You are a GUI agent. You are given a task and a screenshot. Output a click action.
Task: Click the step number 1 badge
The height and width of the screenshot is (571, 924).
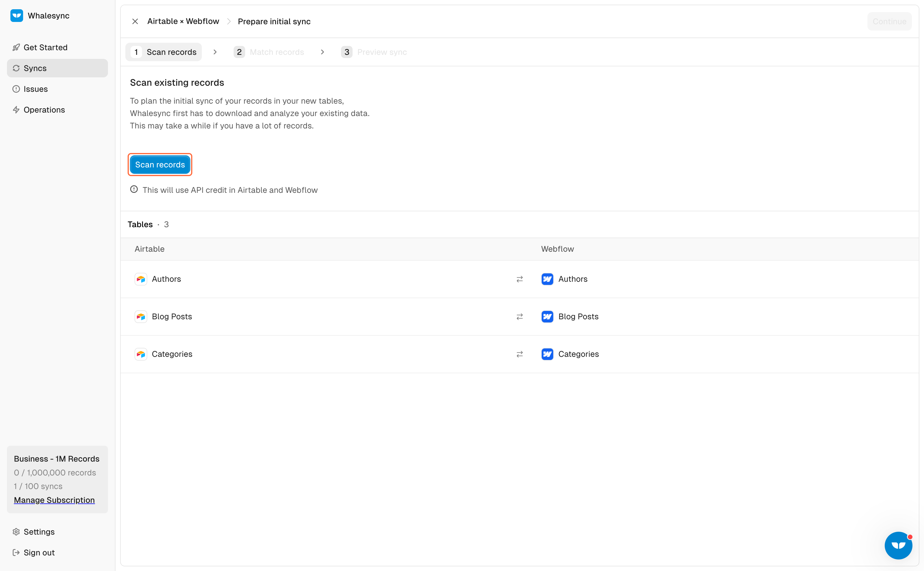pos(136,52)
